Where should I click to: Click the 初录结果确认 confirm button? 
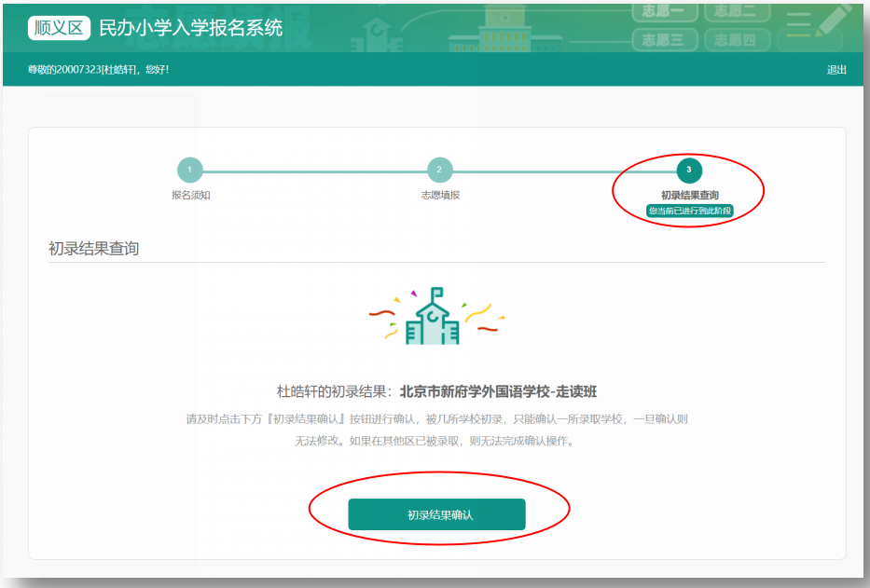tap(436, 514)
